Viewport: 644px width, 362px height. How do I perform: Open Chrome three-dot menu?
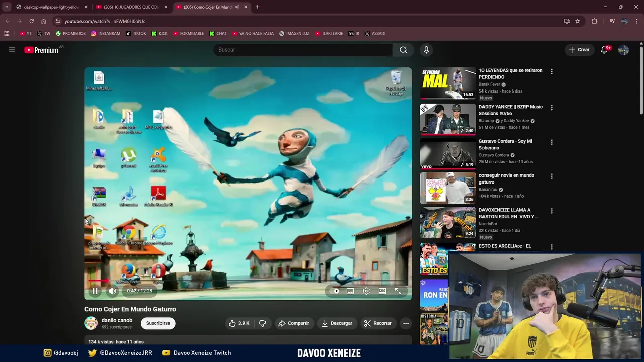[637, 21]
